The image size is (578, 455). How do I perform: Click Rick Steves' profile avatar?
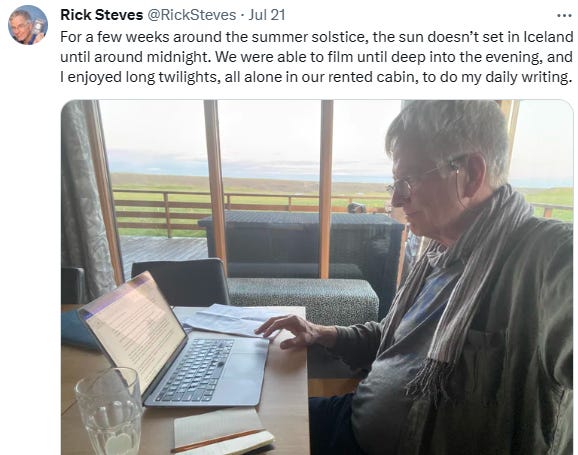coord(28,25)
